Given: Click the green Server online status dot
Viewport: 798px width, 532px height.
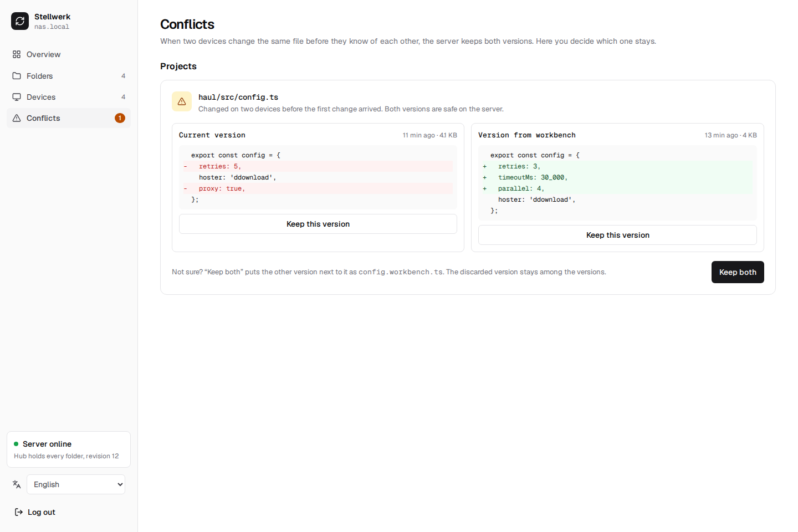Looking at the screenshot, I should (16, 444).
